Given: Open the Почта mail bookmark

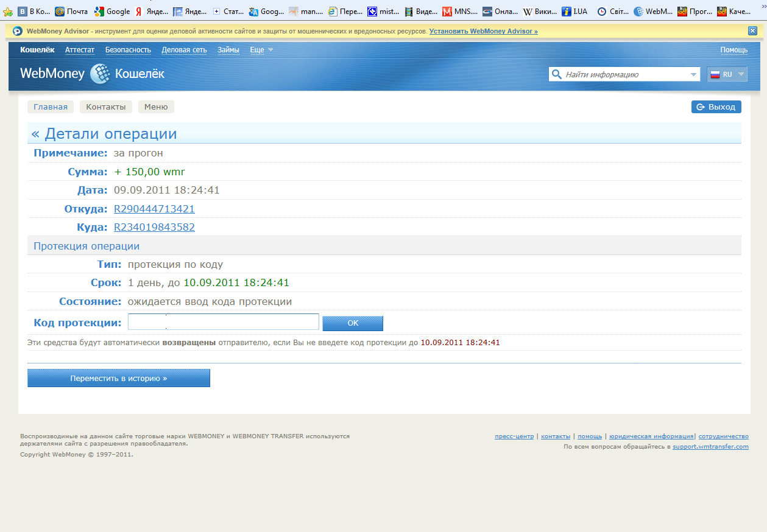Looking at the screenshot, I should tap(71, 12).
